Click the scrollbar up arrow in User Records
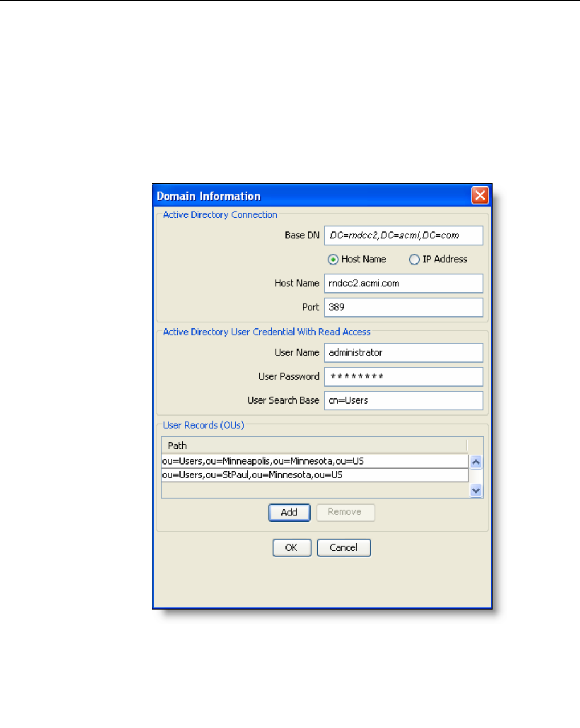Viewport: 580px width, 728px height. [x=476, y=462]
